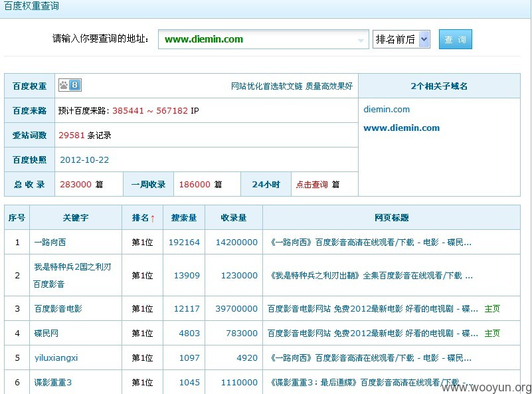The image size is (532, 394).
Task: Open the URL history dropdown arrow
Action: click(x=361, y=40)
